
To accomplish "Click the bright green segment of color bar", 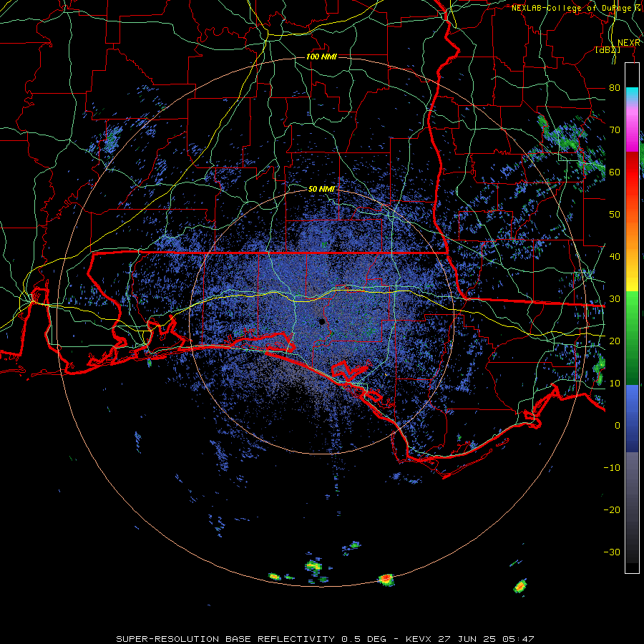I will 632,304.
